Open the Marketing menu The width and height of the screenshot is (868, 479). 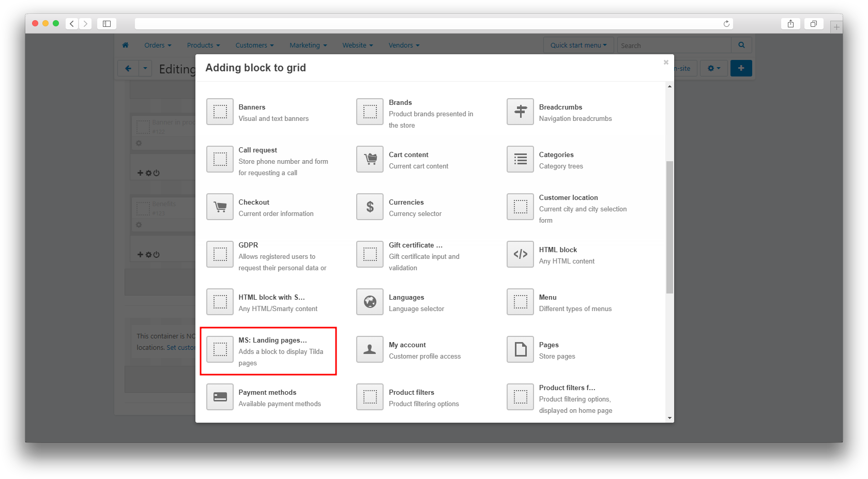(x=308, y=45)
